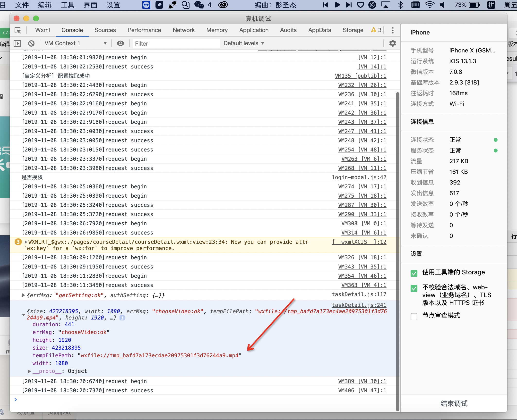The height and width of the screenshot is (420, 517).
Task: Switch to the Sources tab
Action: (105, 30)
